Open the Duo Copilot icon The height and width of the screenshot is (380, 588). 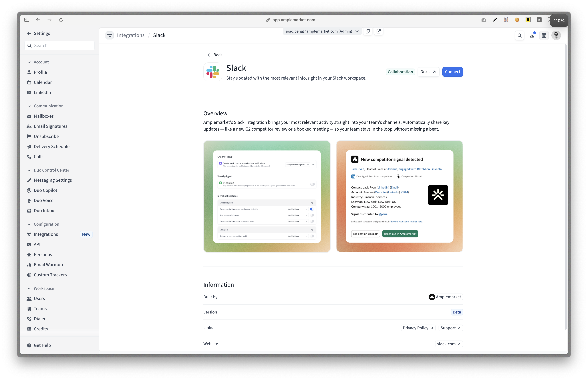click(29, 190)
